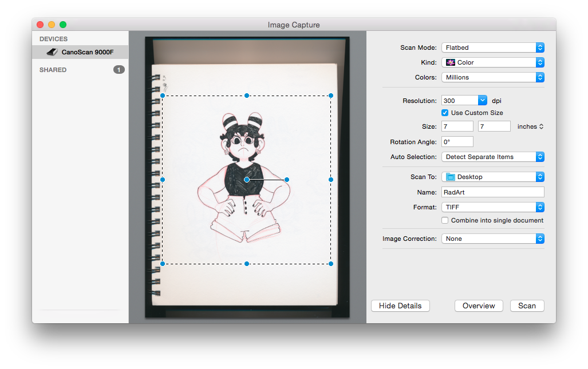Close the Image Capture window with the red button
Screen dimensions: 588x369
tap(40, 25)
